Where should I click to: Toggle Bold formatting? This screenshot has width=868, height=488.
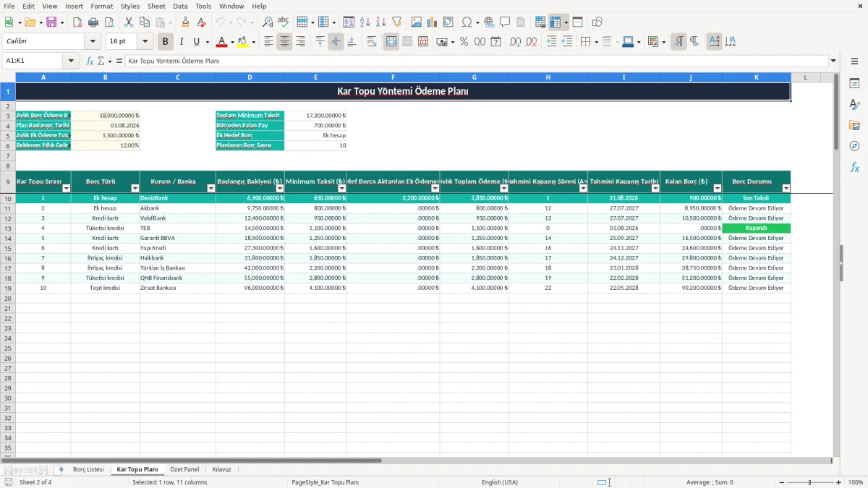pyautogui.click(x=166, y=42)
